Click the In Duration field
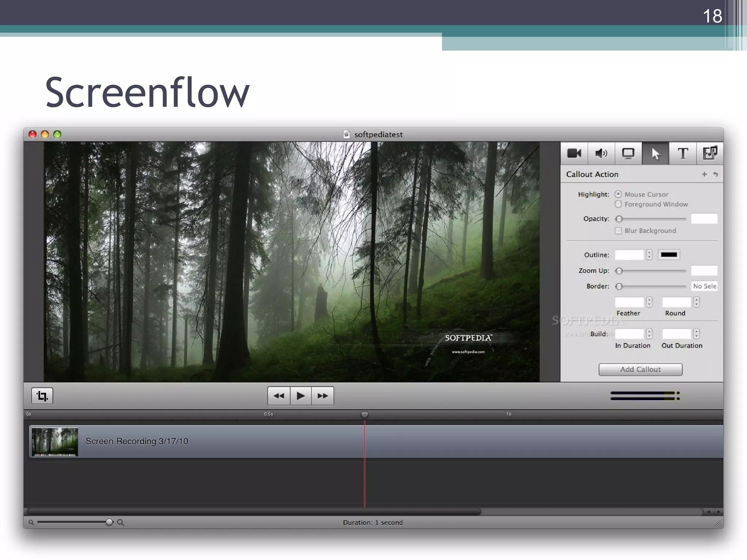Image resolution: width=747 pixels, height=560 pixels. click(629, 334)
